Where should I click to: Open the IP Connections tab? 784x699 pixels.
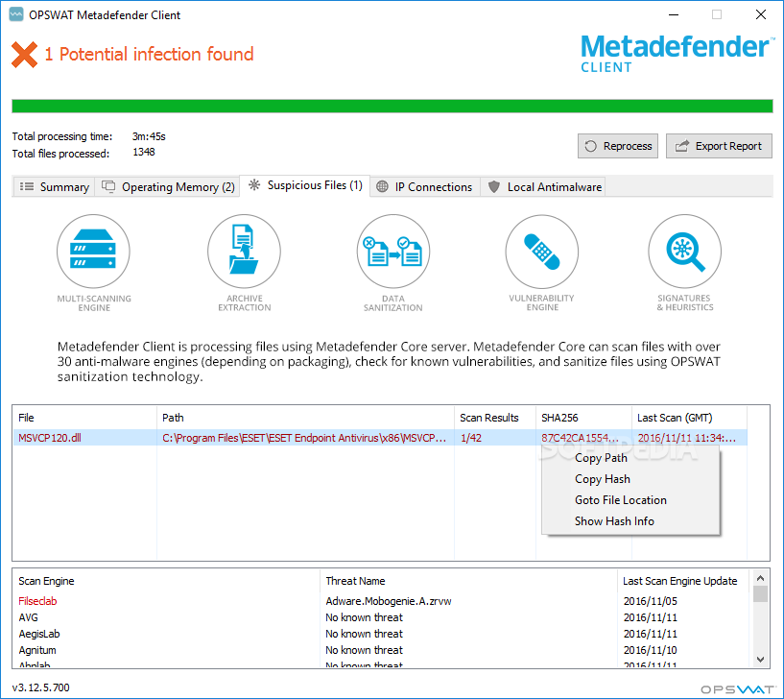425,186
